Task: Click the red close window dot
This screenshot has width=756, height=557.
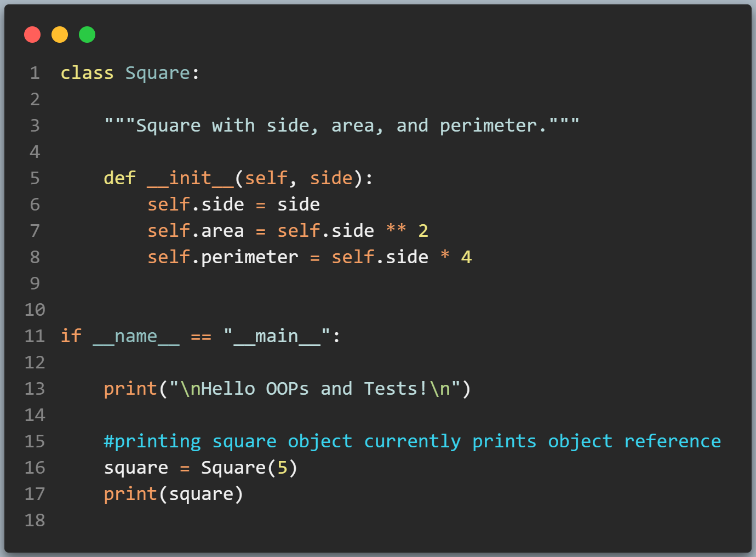Action: click(x=32, y=35)
